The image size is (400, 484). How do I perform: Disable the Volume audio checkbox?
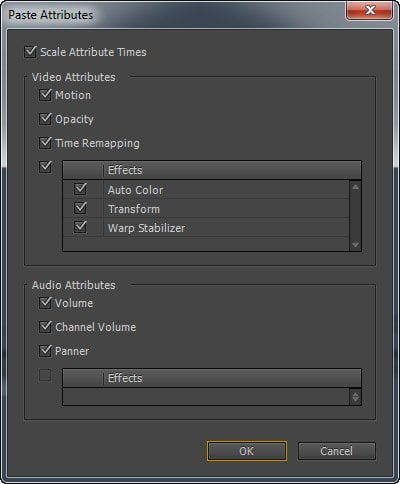coord(45,303)
